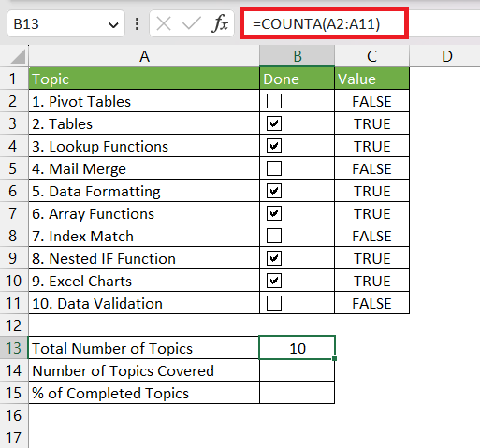The width and height of the screenshot is (480, 448).
Task: Check the Pivot Tables checkbox
Action: [274, 101]
